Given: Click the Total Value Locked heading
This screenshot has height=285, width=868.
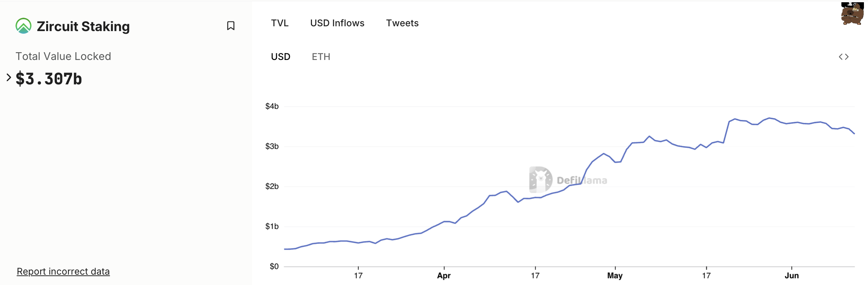Looking at the screenshot, I should 63,56.
